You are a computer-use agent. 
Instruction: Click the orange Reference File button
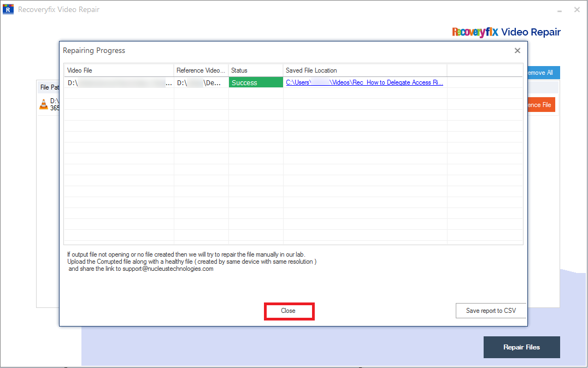point(541,105)
